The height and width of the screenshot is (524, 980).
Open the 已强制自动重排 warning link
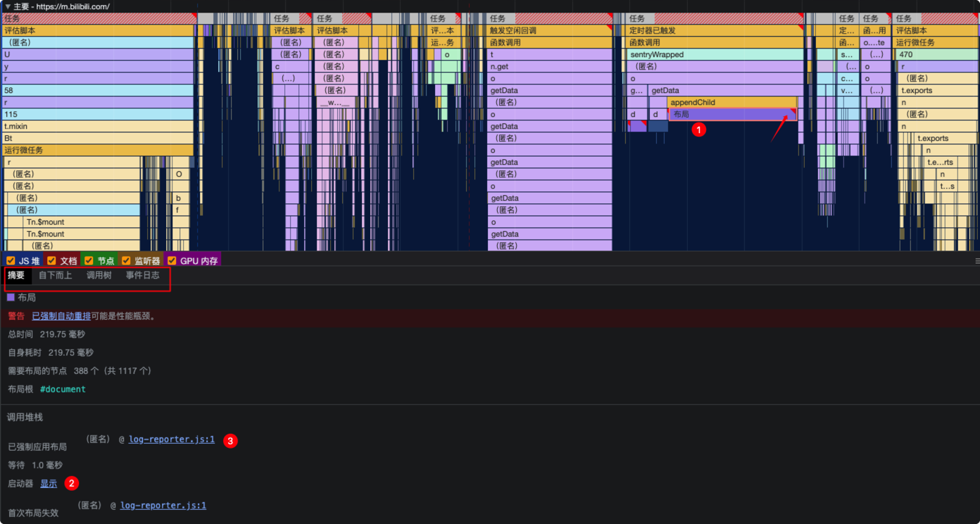[x=61, y=316]
